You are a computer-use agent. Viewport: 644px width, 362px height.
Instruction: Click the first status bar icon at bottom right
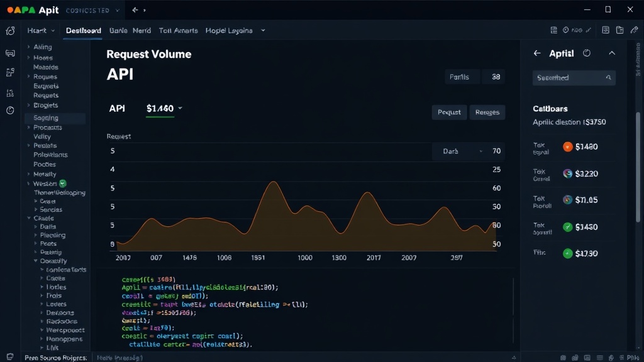[x=563, y=358]
